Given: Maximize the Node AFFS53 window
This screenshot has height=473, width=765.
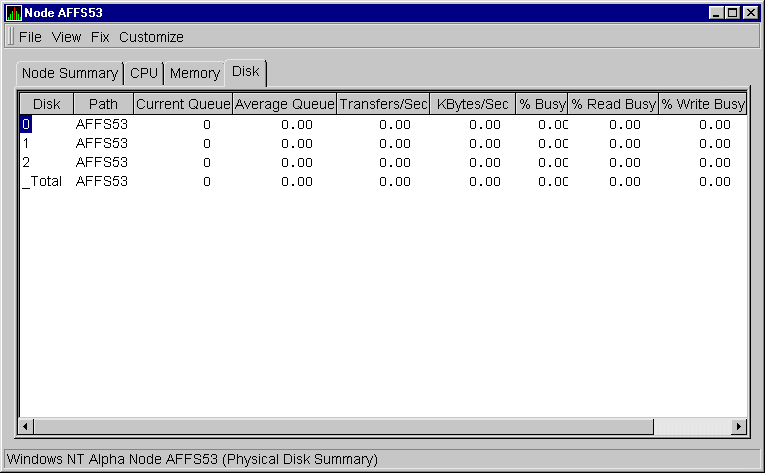Looking at the screenshot, I should click(734, 13).
